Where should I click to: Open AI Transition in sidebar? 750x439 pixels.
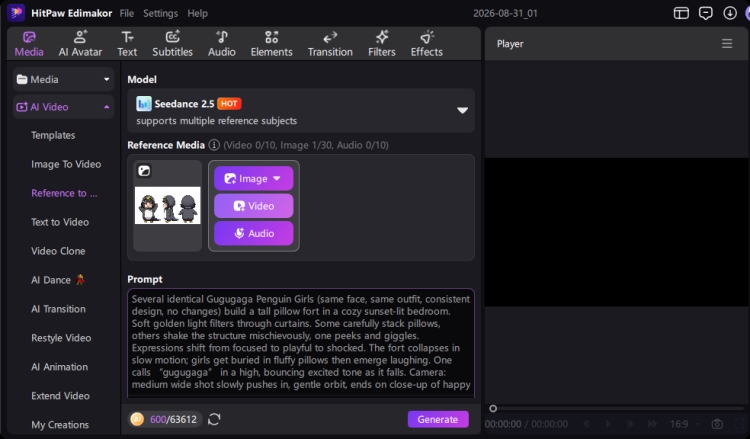point(58,309)
